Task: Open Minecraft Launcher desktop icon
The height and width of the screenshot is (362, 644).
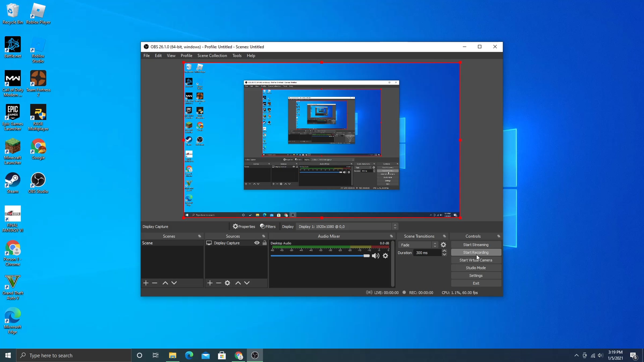Action: (x=13, y=152)
